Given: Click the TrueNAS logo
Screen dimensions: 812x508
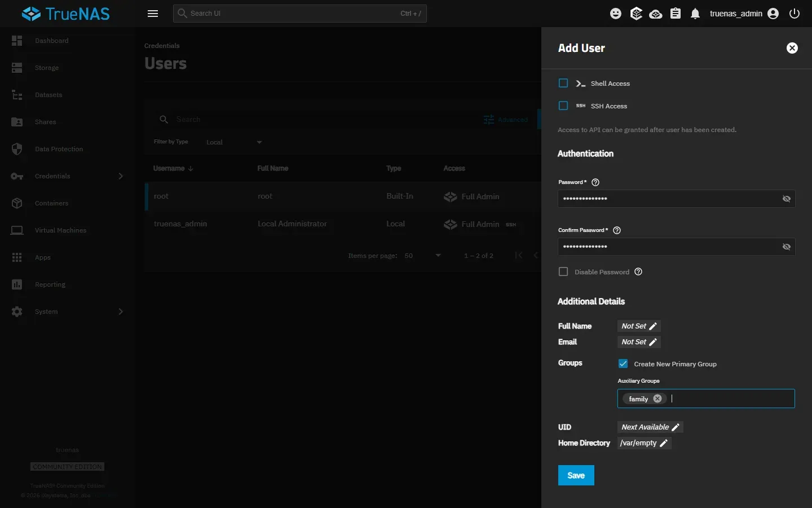Looking at the screenshot, I should [65, 14].
